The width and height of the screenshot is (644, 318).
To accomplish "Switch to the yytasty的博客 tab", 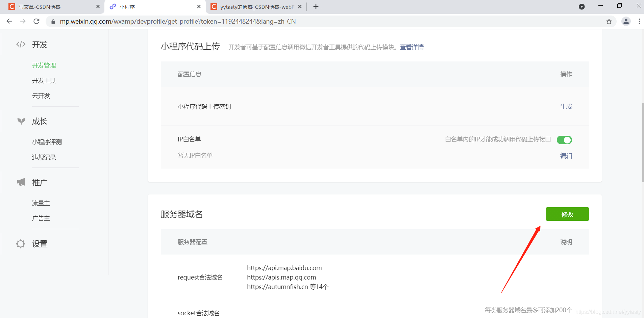I will 256,7.
